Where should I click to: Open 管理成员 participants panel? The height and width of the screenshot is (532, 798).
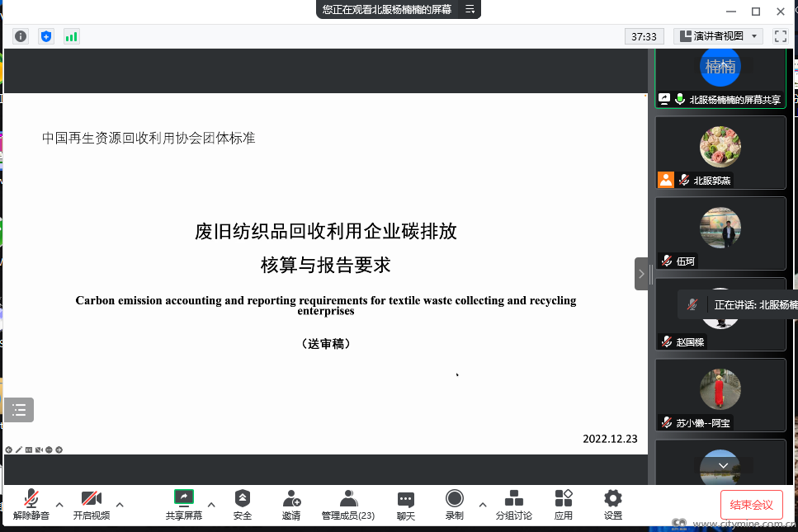348,505
